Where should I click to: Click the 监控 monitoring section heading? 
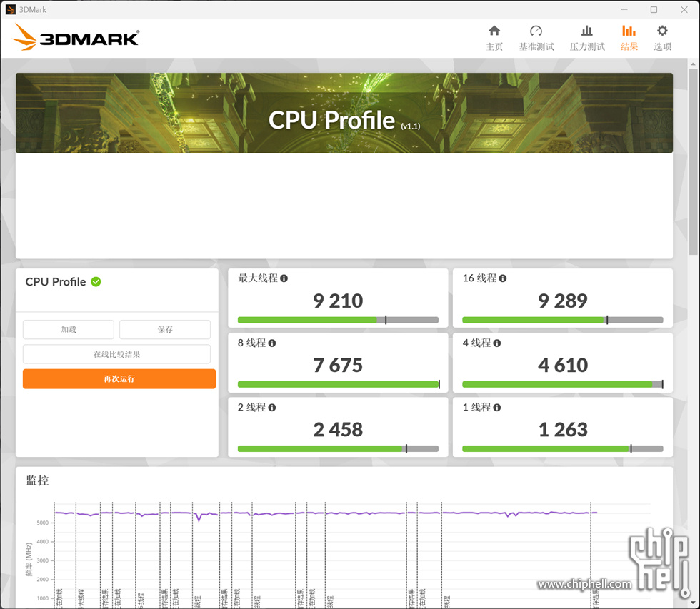coord(37,480)
